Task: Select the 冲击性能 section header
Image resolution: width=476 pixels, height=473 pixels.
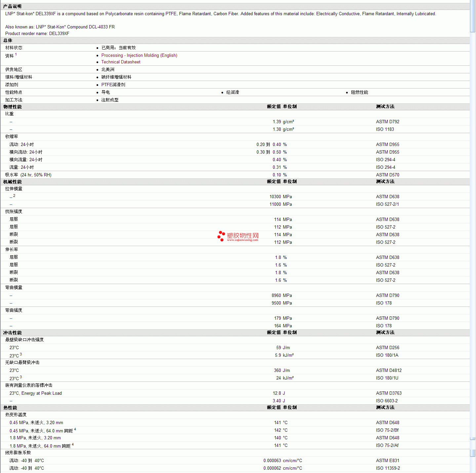Action: click(12, 333)
